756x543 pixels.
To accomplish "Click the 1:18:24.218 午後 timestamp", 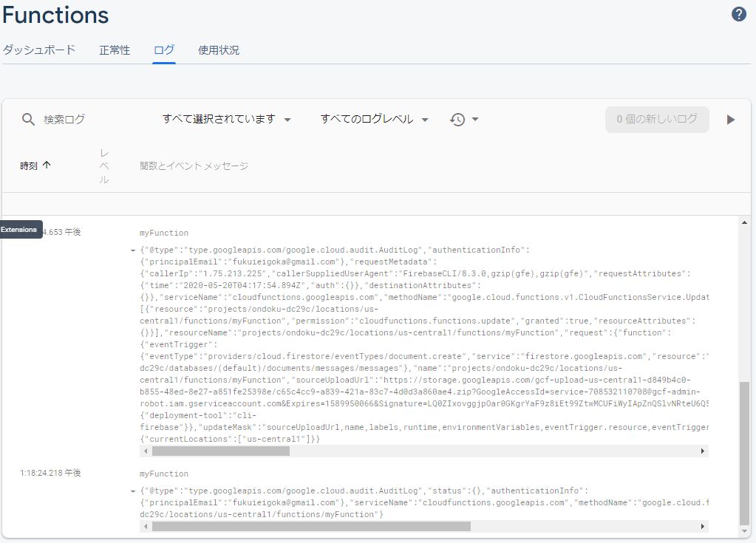I will (50, 473).
